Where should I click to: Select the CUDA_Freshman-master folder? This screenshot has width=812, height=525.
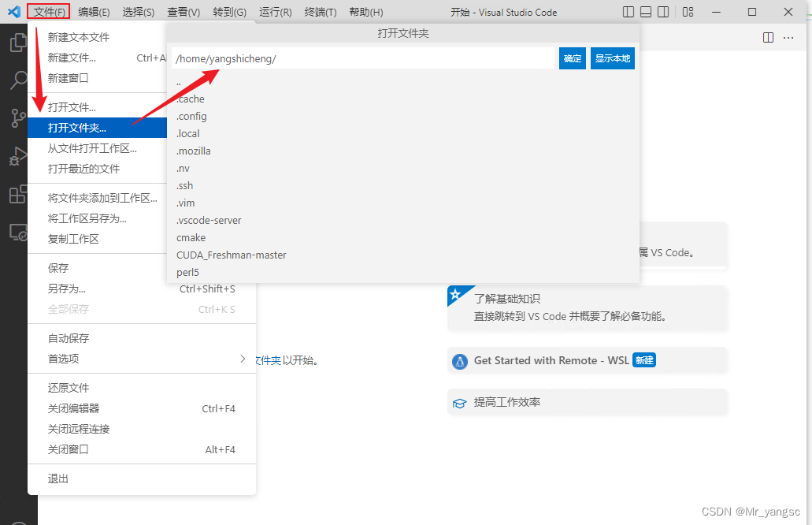pyautogui.click(x=403, y=255)
